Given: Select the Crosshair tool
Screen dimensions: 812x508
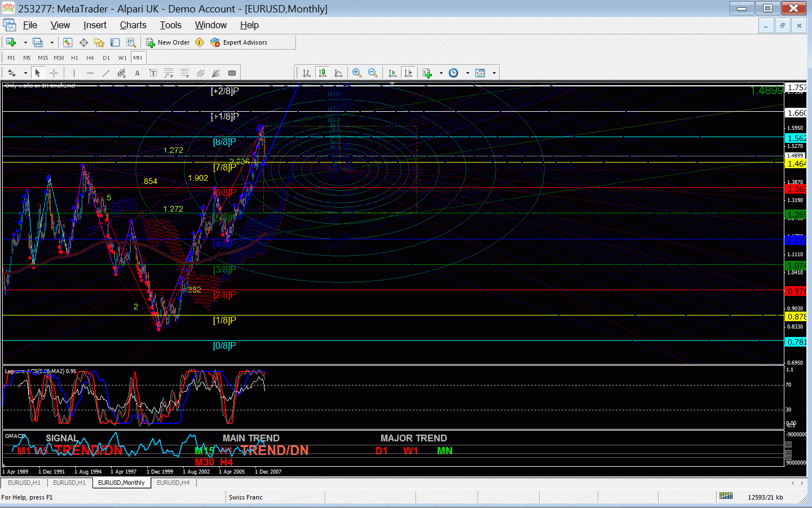Looking at the screenshot, I should tap(54, 73).
